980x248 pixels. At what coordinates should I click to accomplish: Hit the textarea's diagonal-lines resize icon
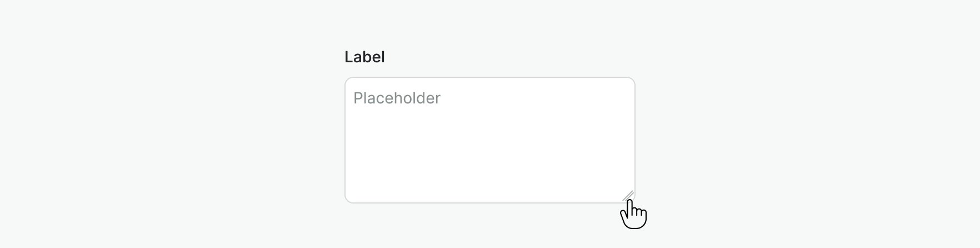[x=628, y=196]
